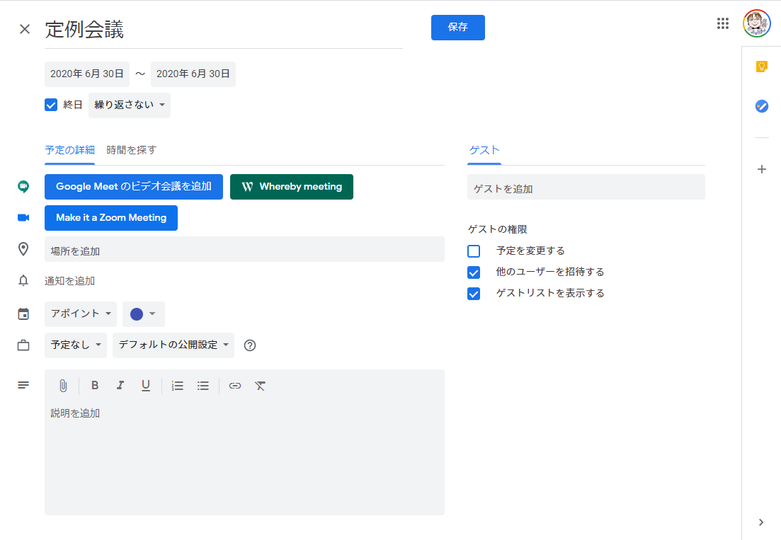Expand the デフォルトの公開設定 visibility dropdown
Viewport: 781px width, 540px height.
173,345
